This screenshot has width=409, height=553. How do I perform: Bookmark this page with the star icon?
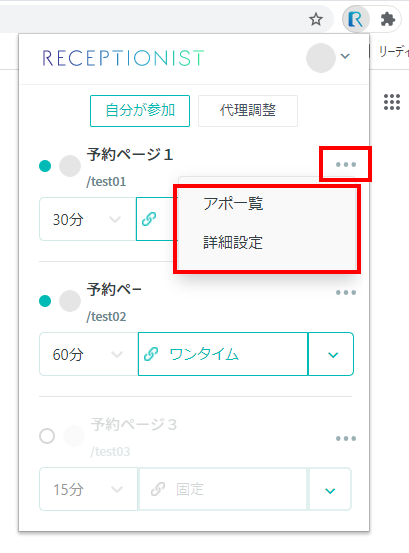coord(316,19)
